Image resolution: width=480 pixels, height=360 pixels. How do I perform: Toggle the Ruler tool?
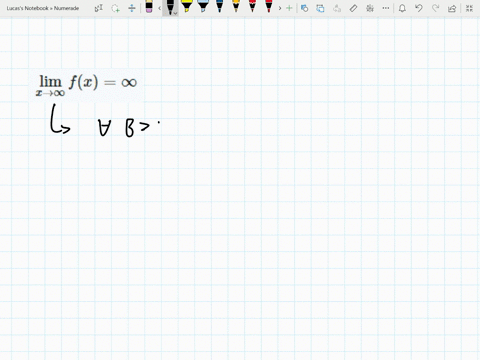click(353, 8)
